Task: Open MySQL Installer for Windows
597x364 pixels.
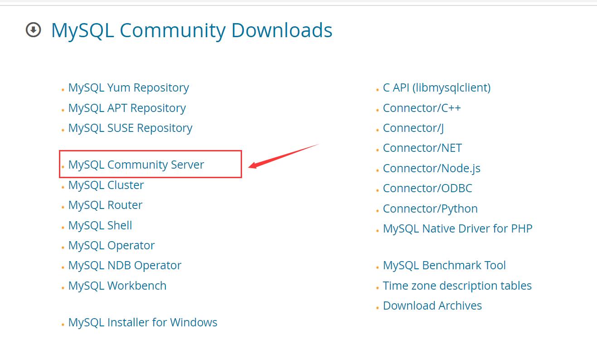Action: click(x=143, y=322)
